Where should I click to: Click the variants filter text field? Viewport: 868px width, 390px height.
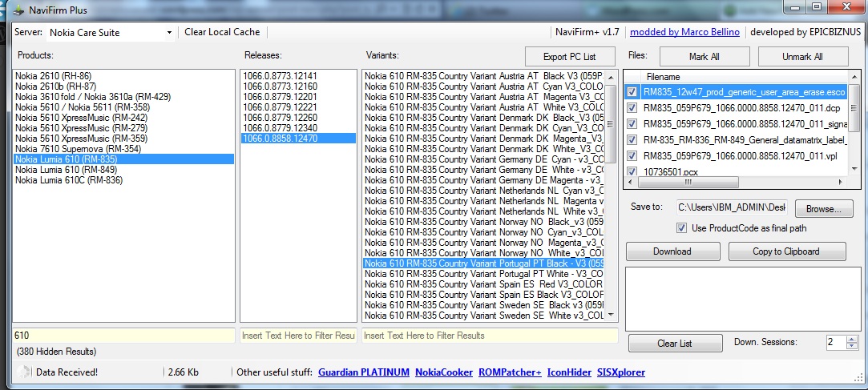tap(490, 336)
